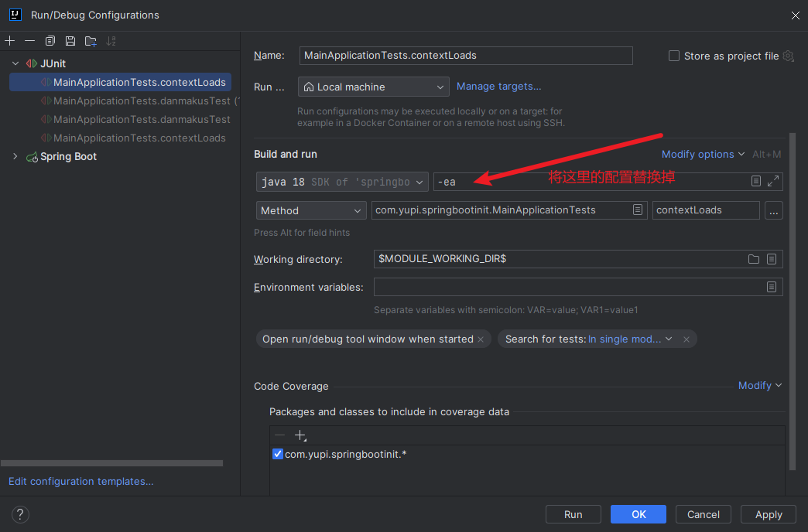Viewport: 808px width, 532px height.
Task: Expand the VM options field with arrows icon
Action: click(773, 182)
